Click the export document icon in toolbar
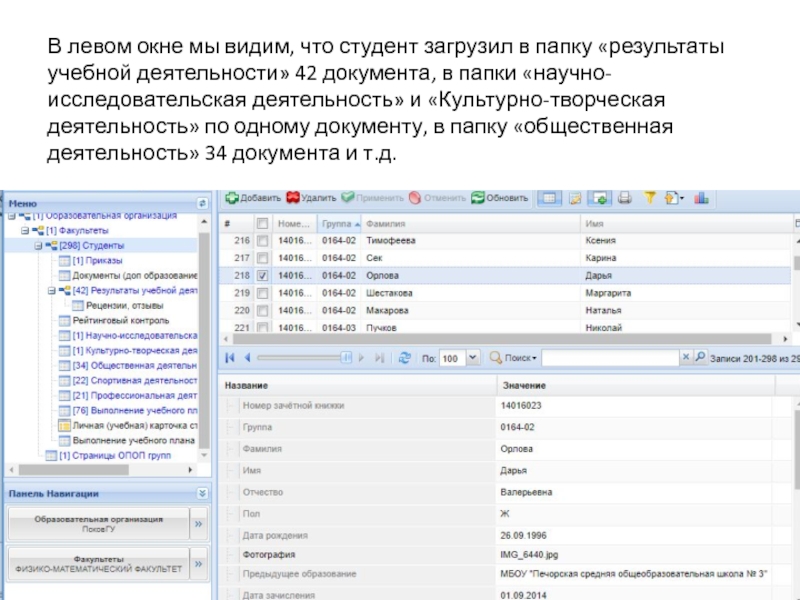Viewport: 800px width, 600px height. pyautogui.click(x=673, y=198)
